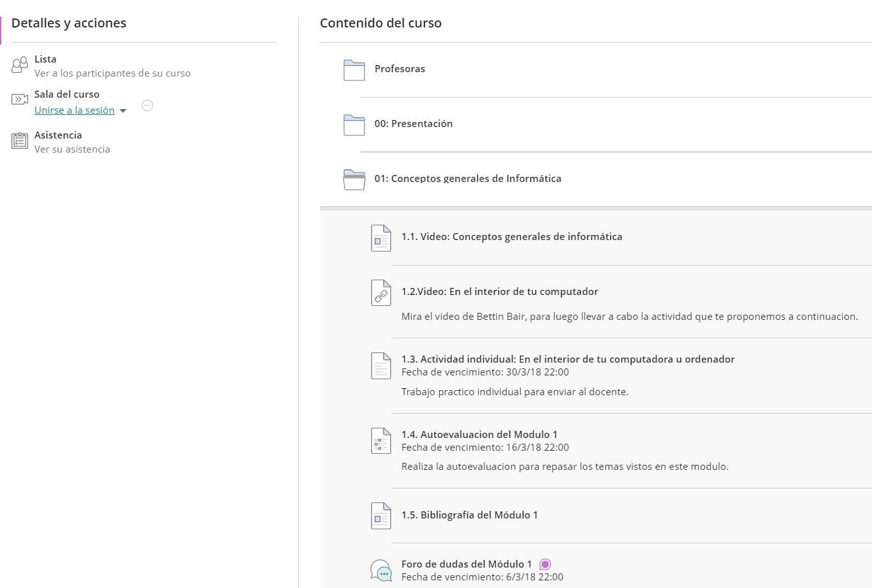This screenshot has height=588, width=872.
Task: Click the discussion icon for Foro de dudas
Action: (x=381, y=570)
